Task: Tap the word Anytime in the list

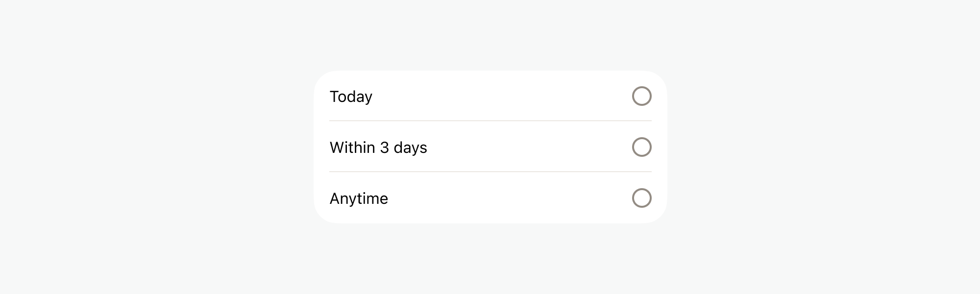Action: point(359,198)
